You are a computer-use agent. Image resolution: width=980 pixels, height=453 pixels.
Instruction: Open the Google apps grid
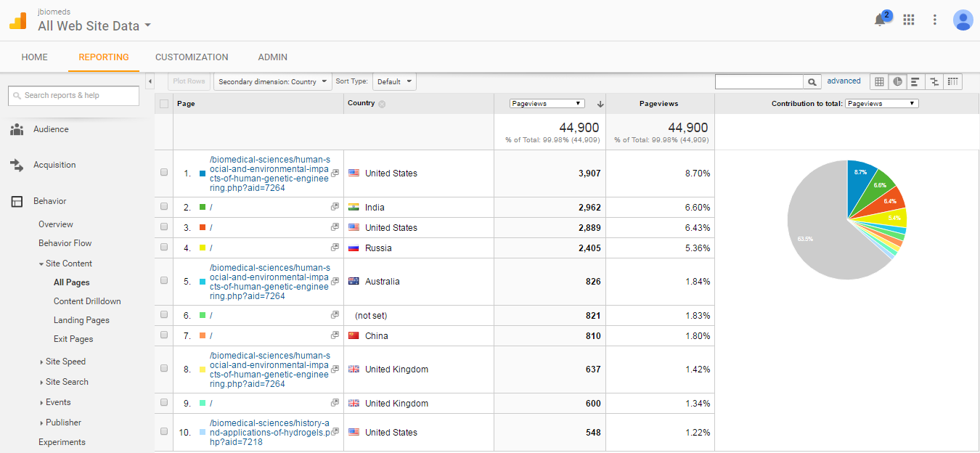[908, 20]
